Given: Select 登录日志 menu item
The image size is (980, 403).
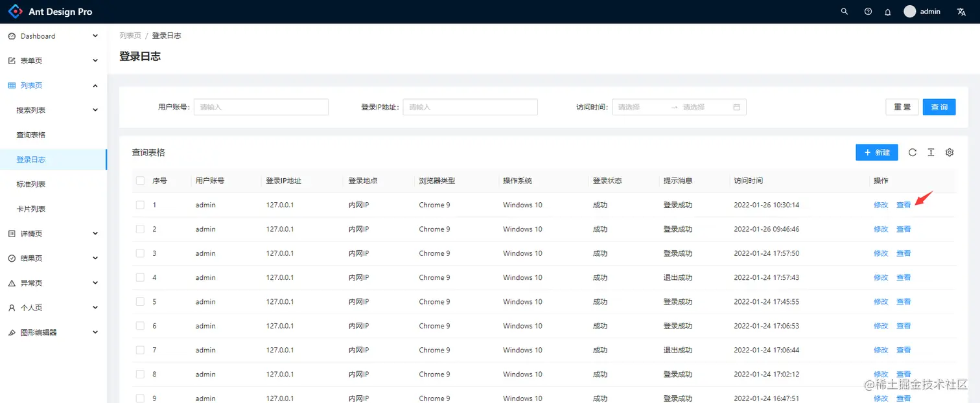Looking at the screenshot, I should (53, 159).
